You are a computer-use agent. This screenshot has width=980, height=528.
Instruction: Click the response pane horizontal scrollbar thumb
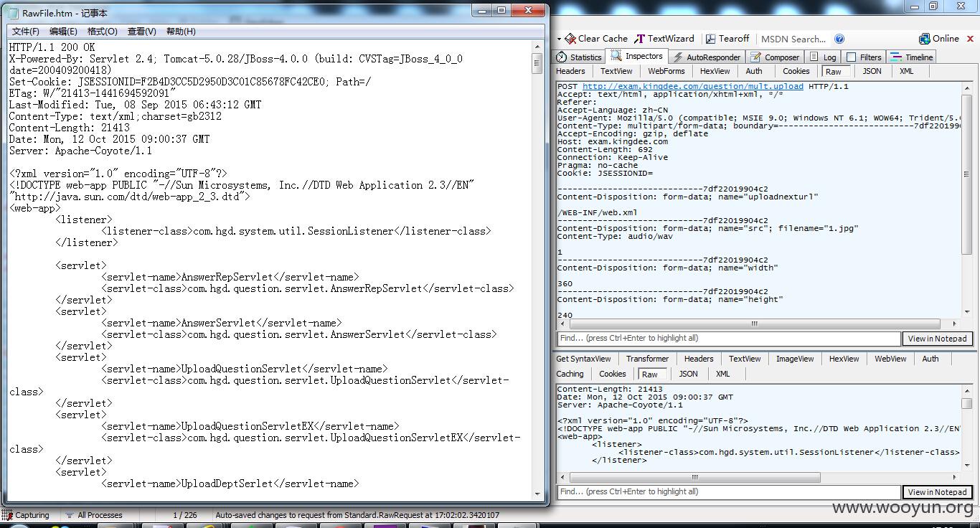tap(694, 477)
